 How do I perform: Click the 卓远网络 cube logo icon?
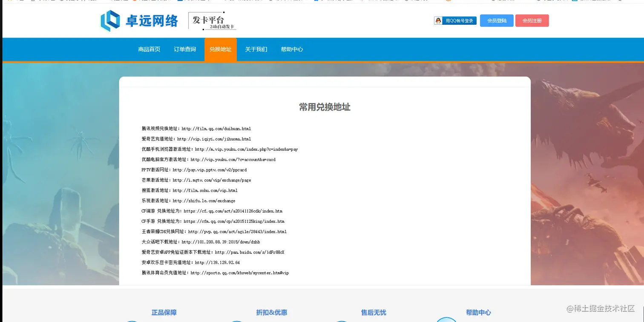pyautogui.click(x=110, y=21)
